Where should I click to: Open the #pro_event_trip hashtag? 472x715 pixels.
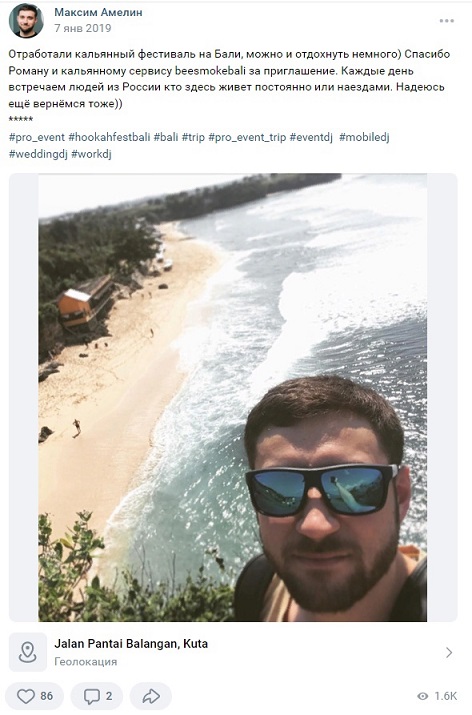(247, 137)
